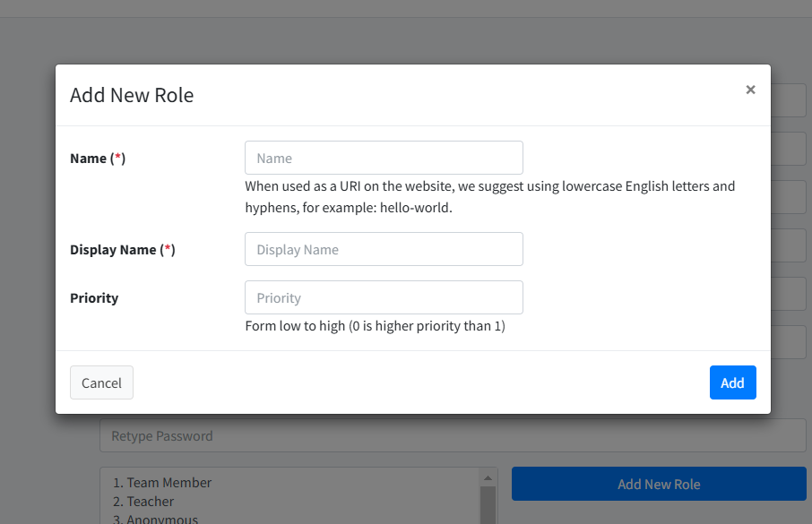Screen dimensions: 812x524
Task: Click the red asterisk beside Display Name
Action: tap(168, 250)
